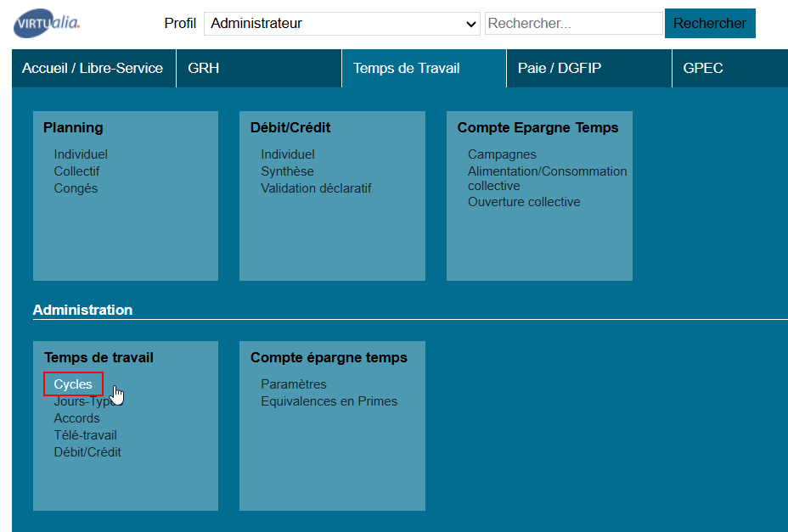Open the Congés link
Screen dimensions: 788x532
pos(76,188)
